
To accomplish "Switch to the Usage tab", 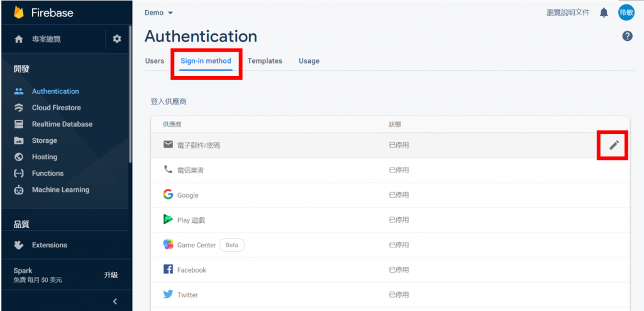I will coord(309,61).
